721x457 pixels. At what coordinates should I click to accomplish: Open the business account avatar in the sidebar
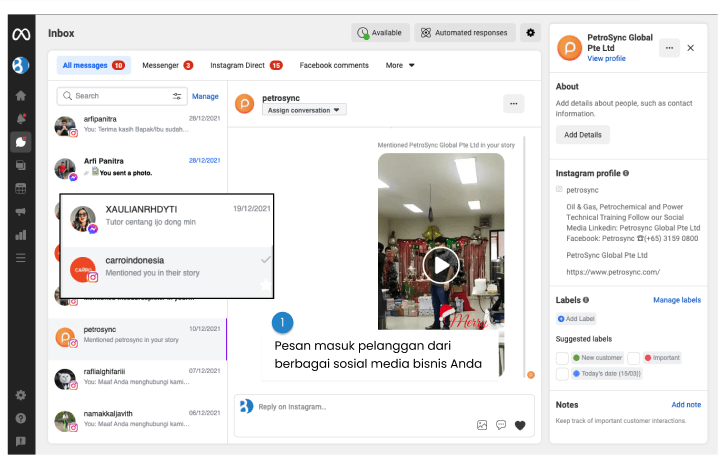21,65
